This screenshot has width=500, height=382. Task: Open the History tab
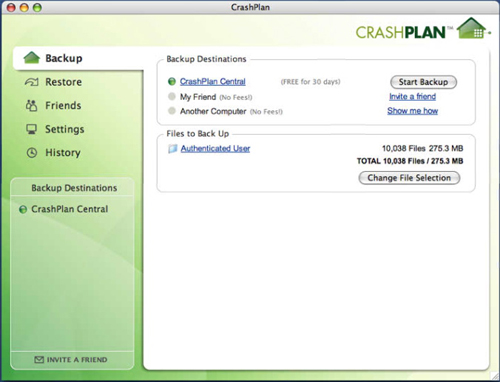point(63,153)
